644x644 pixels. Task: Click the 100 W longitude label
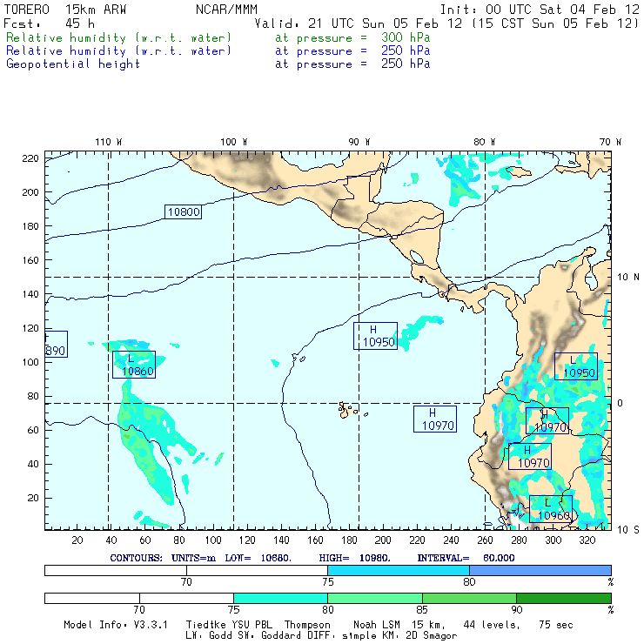pyautogui.click(x=234, y=142)
